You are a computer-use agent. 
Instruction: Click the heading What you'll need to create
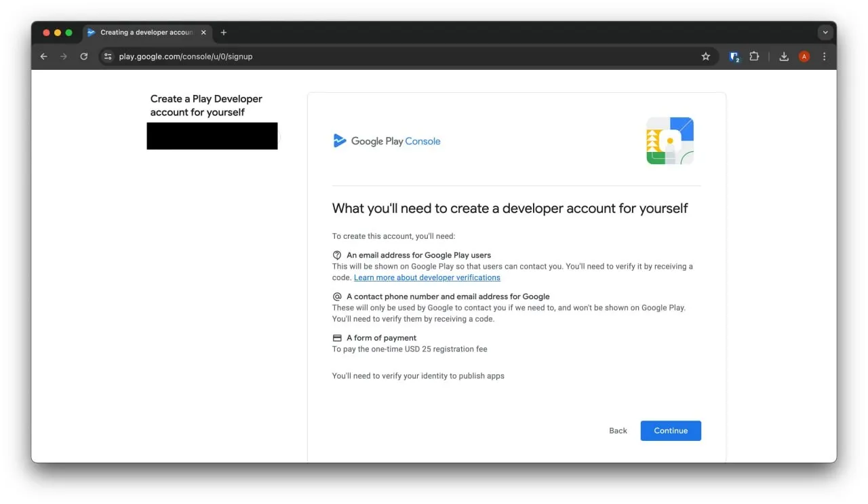[510, 208]
